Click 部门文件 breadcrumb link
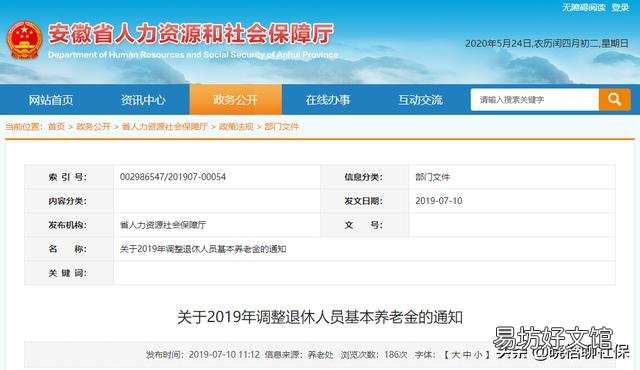Viewport: 640px width, 370px height. pyautogui.click(x=282, y=126)
